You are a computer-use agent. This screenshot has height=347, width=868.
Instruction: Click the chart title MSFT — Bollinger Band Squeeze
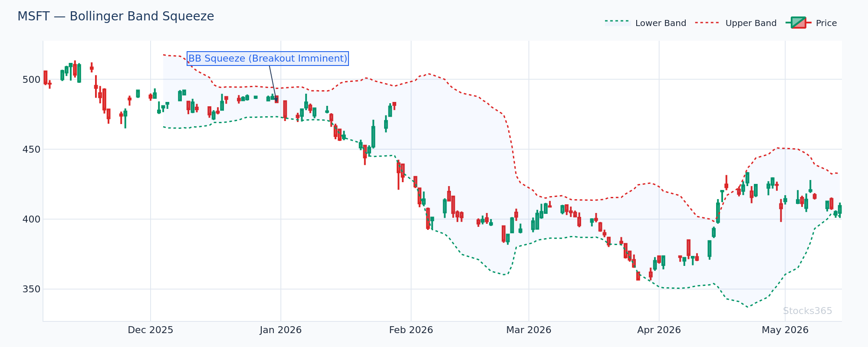(116, 16)
